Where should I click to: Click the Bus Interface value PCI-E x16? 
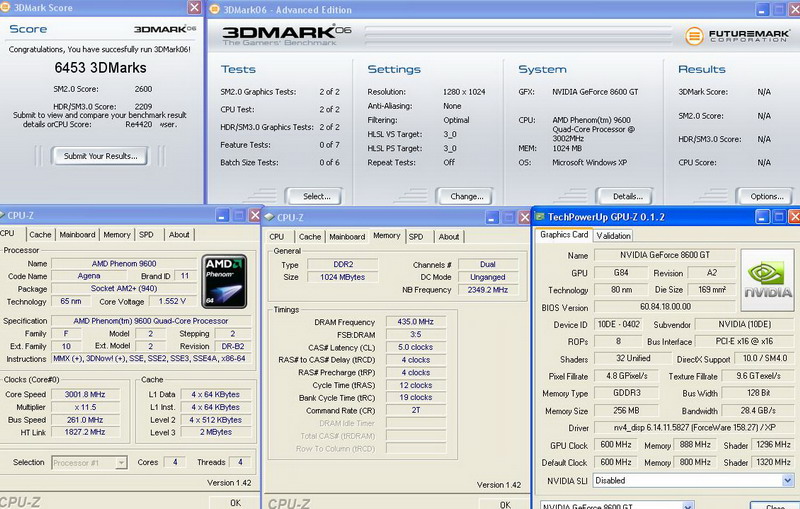pyautogui.click(x=744, y=341)
